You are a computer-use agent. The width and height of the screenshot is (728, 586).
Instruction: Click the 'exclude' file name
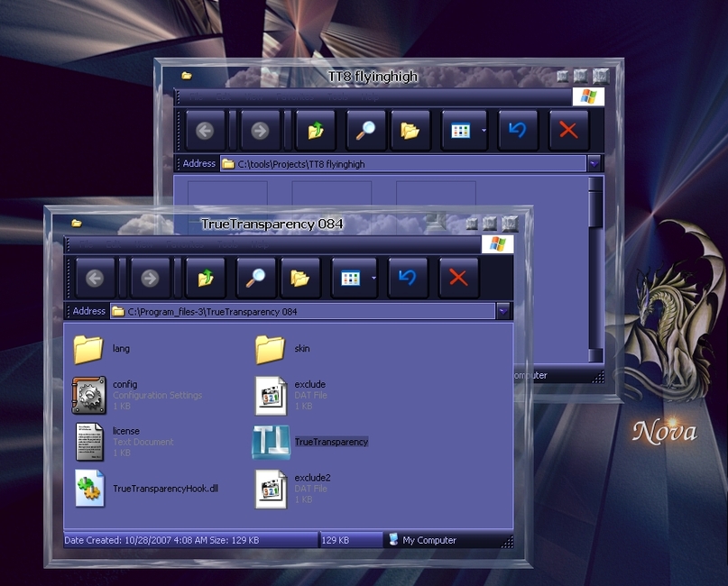click(x=309, y=384)
